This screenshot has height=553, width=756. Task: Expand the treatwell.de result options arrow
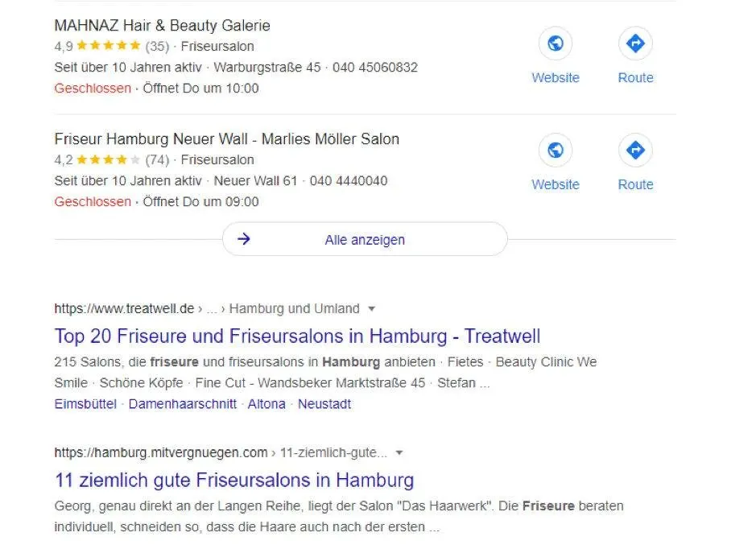371,308
